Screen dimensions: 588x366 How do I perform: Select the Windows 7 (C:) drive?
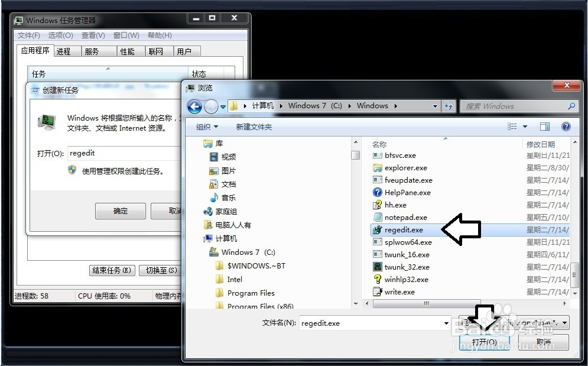[242, 252]
